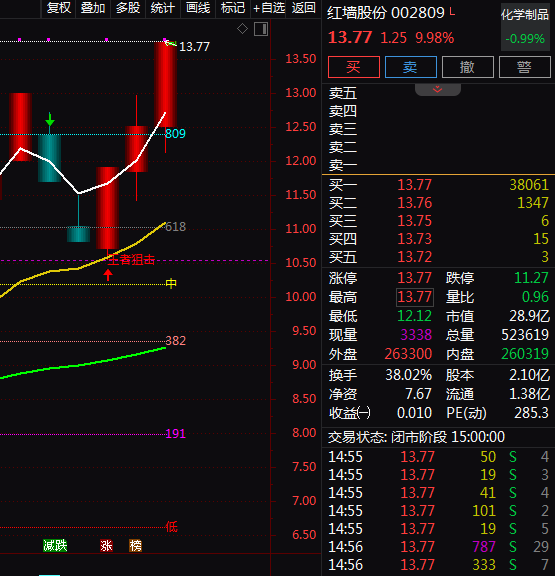
Task: Click the red 买 buy button
Action: 354,67
